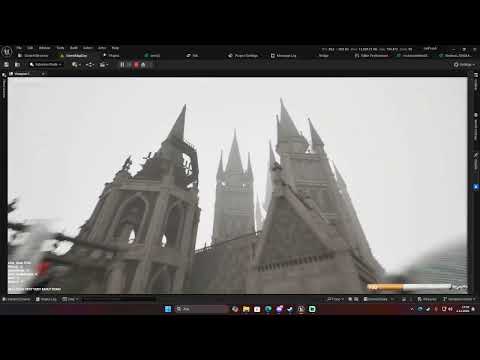Switch to the Plugins tab
480x360 pixels.
[x=112, y=56]
